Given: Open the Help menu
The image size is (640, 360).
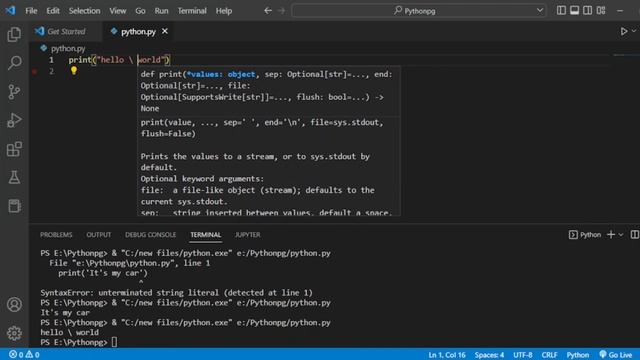Looking at the screenshot, I should tap(224, 11).
